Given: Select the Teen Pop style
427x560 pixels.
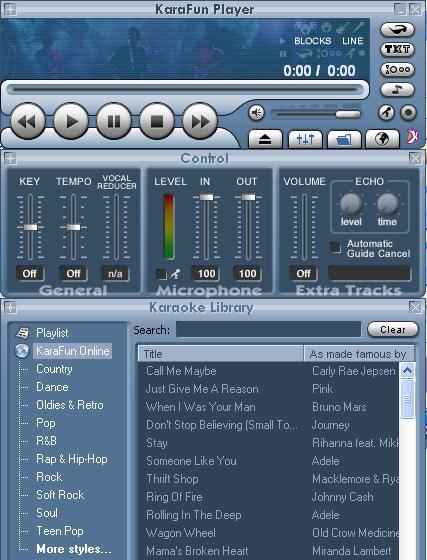Looking at the screenshot, I should (60, 531).
